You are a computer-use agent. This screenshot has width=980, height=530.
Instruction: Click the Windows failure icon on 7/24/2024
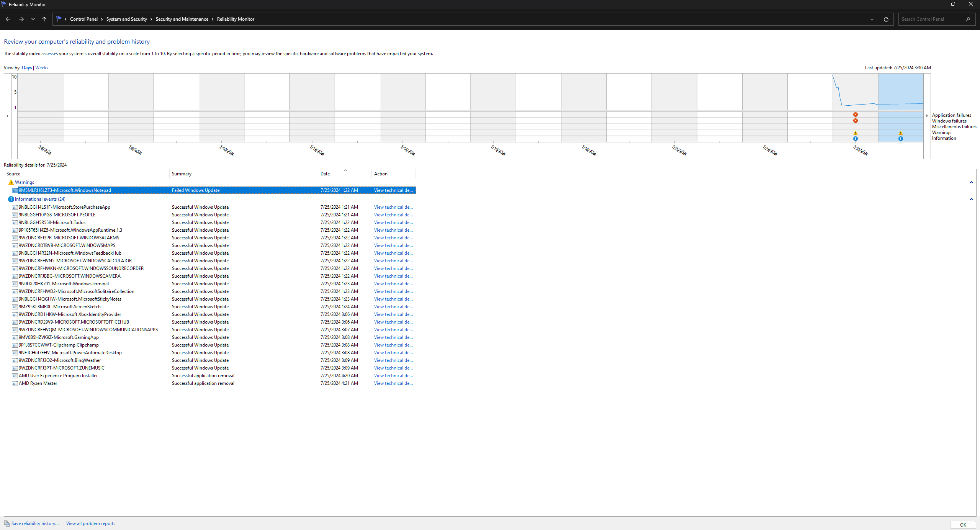tap(855, 121)
